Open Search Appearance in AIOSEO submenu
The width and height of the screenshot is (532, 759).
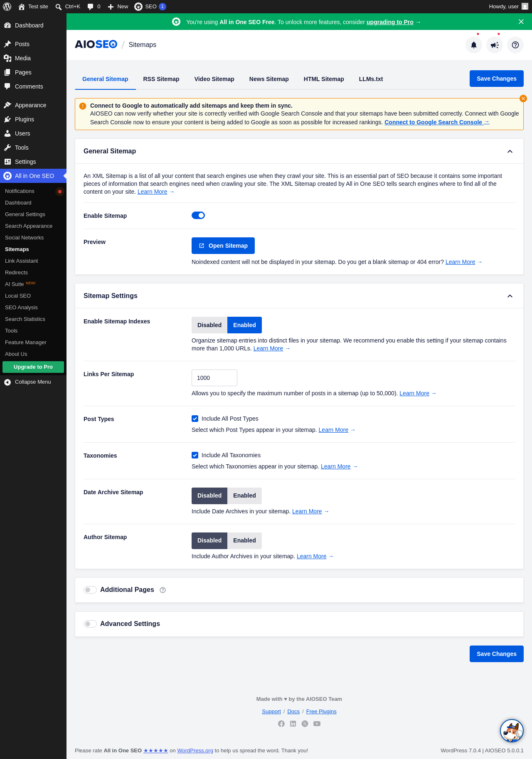33,226
